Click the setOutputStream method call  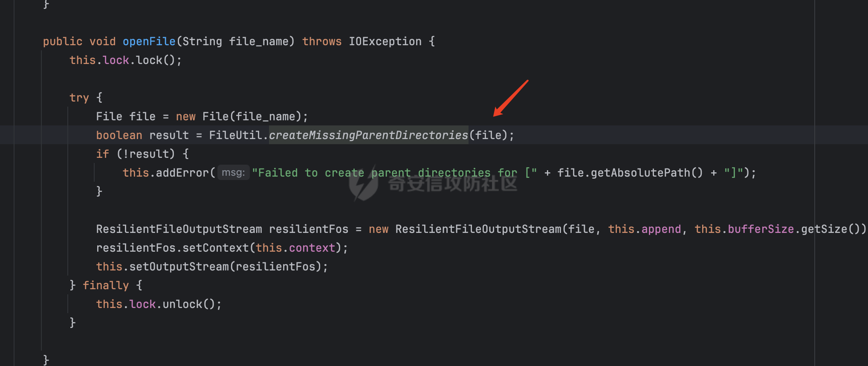(x=179, y=267)
